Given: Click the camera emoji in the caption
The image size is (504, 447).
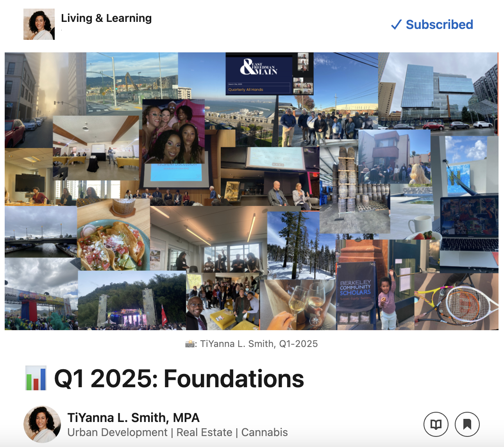Looking at the screenshot, I should (x=190, y=344).
